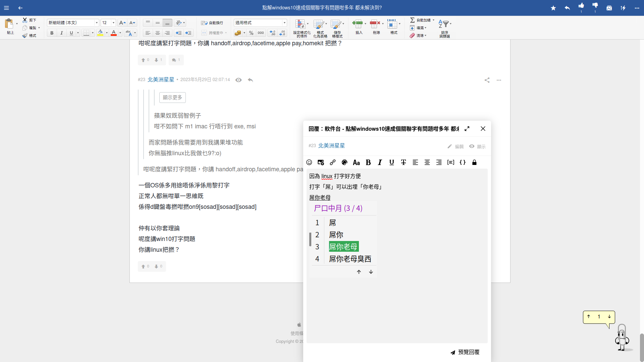Bookmark the thread with the star icon

(553, 8)
